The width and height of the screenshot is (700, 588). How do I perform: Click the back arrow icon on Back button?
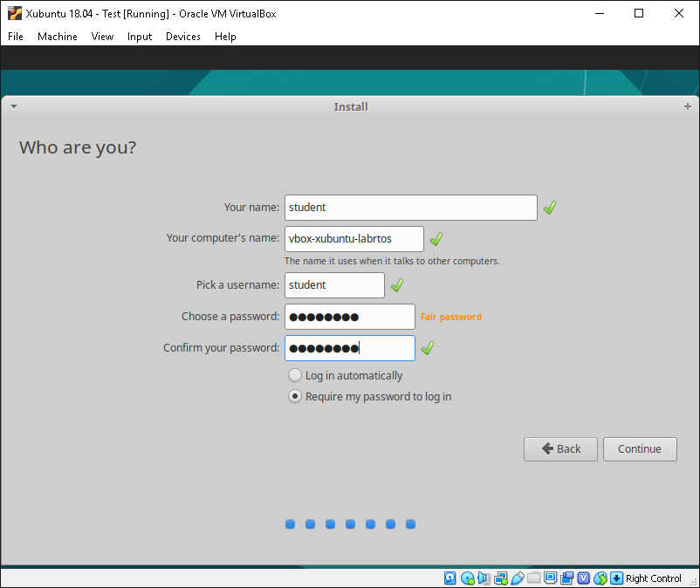tap(547, 448)
